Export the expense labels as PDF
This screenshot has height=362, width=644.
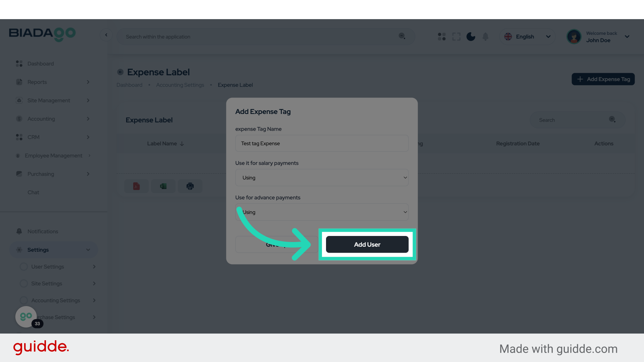tap(136, 186)
